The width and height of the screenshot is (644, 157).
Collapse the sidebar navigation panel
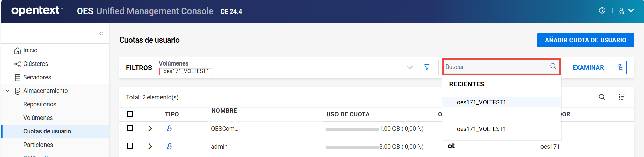point(101,33)
